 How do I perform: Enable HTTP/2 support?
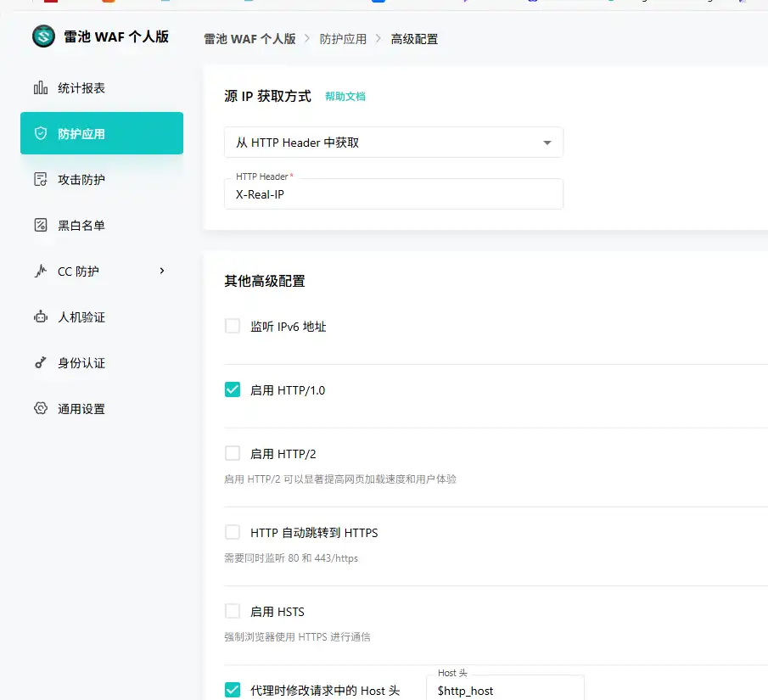(233, 453)
